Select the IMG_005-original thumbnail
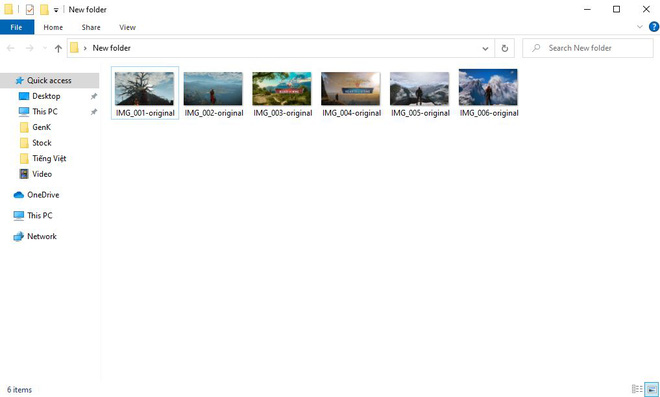 (420, 88)
